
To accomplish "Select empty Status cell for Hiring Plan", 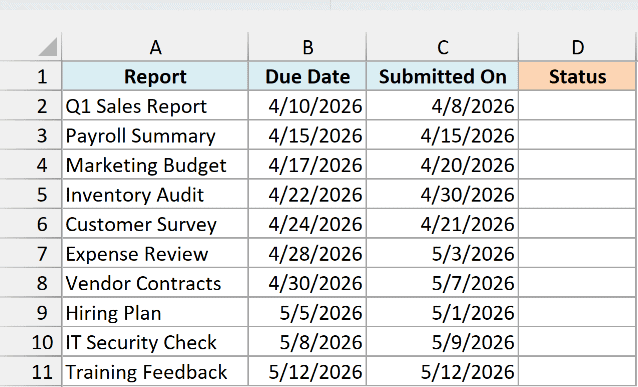I will (577, 313).
